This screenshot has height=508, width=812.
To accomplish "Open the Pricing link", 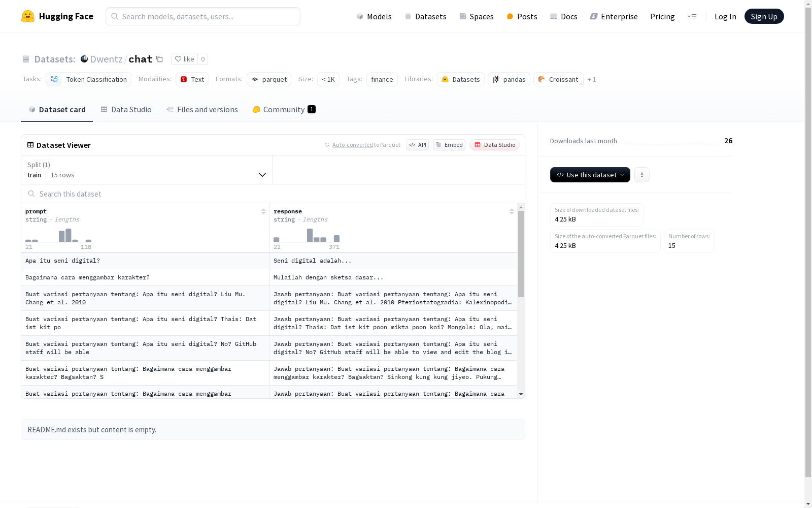I will [x=662, y=16].
